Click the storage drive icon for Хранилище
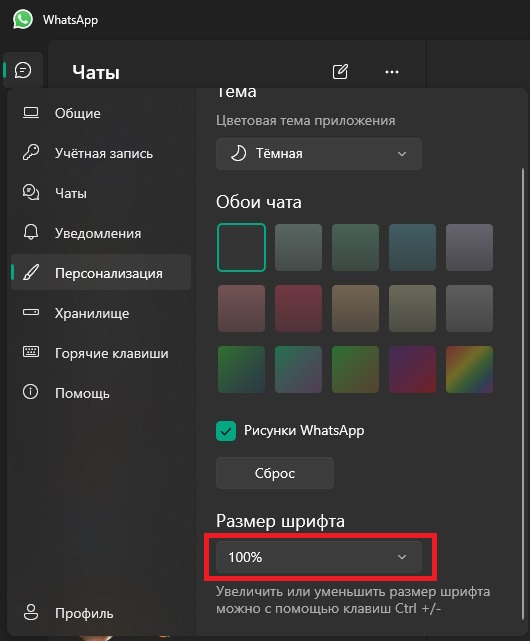Screen dimensions: 530x641 [31, 312]
